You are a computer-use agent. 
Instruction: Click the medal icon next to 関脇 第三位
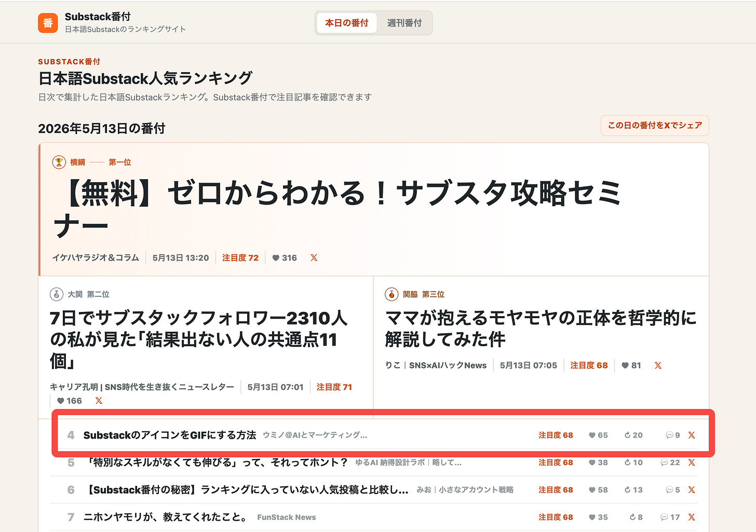pyautogui.click(x=392, y=294)
